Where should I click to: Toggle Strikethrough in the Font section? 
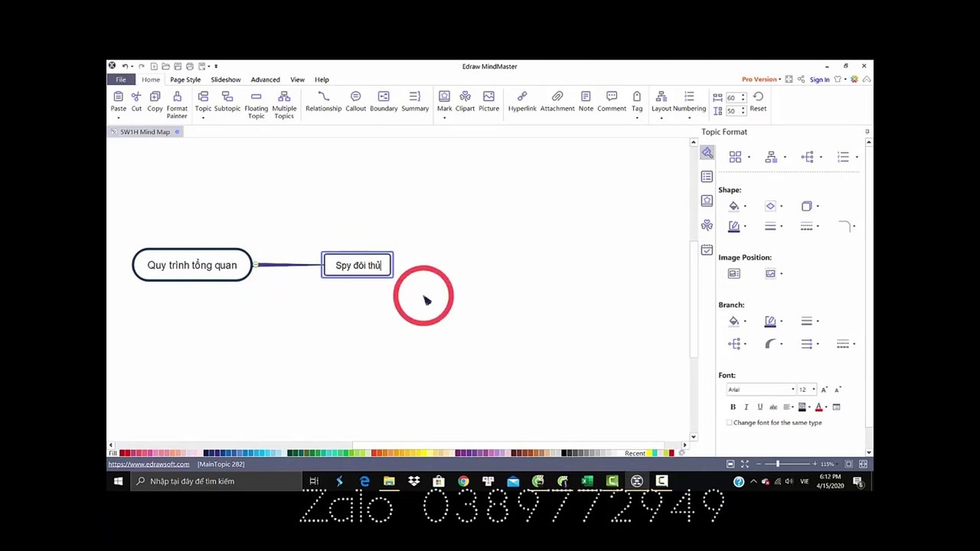pos(773,407)
